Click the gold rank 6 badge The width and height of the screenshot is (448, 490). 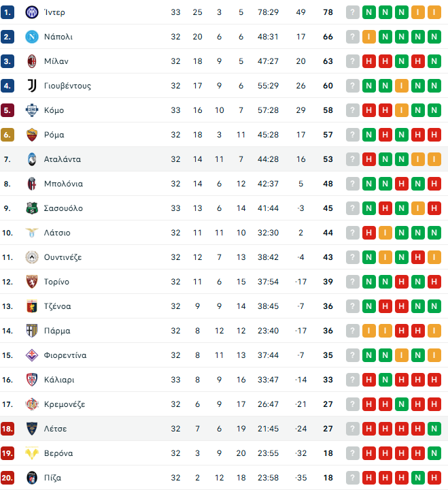pyautogui.click(x=8, y=135)
